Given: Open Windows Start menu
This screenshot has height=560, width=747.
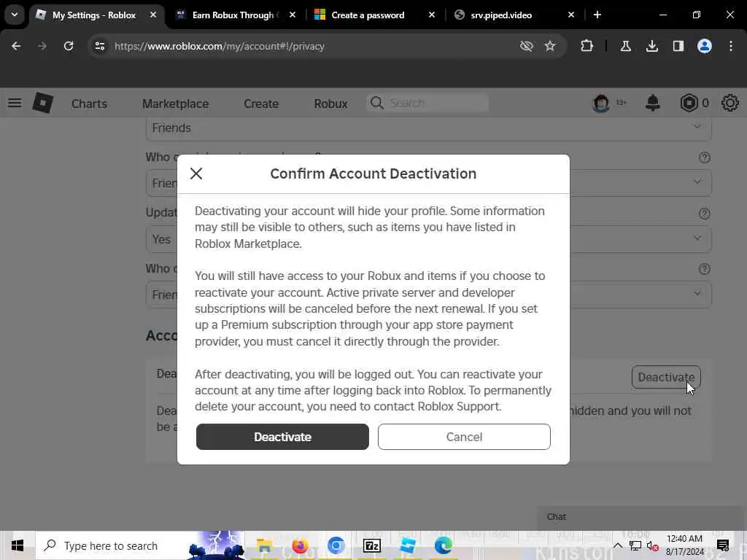Looking at the screenshot, I should pos(18,545).
